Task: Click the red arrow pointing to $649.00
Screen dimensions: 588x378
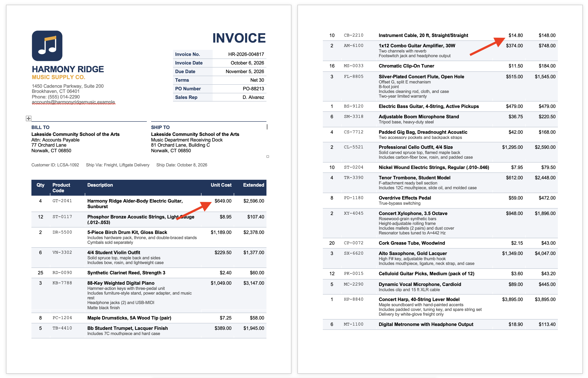Action: 194,211
